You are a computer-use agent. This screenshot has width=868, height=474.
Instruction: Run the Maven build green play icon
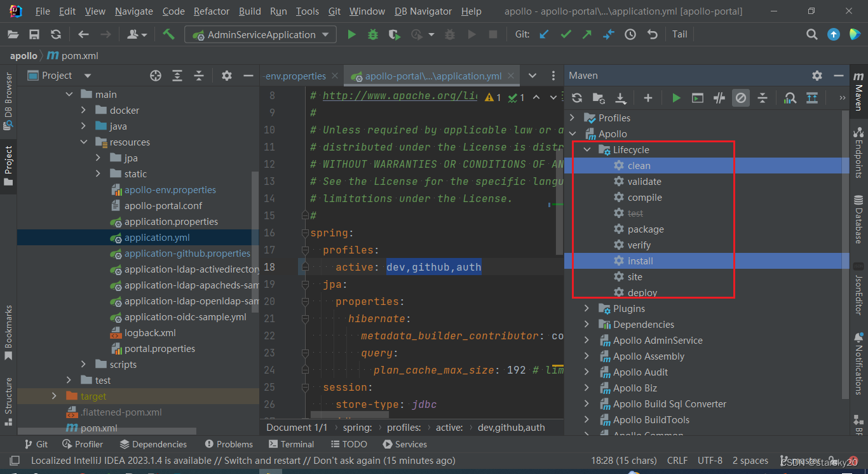(x=676, y=98)
